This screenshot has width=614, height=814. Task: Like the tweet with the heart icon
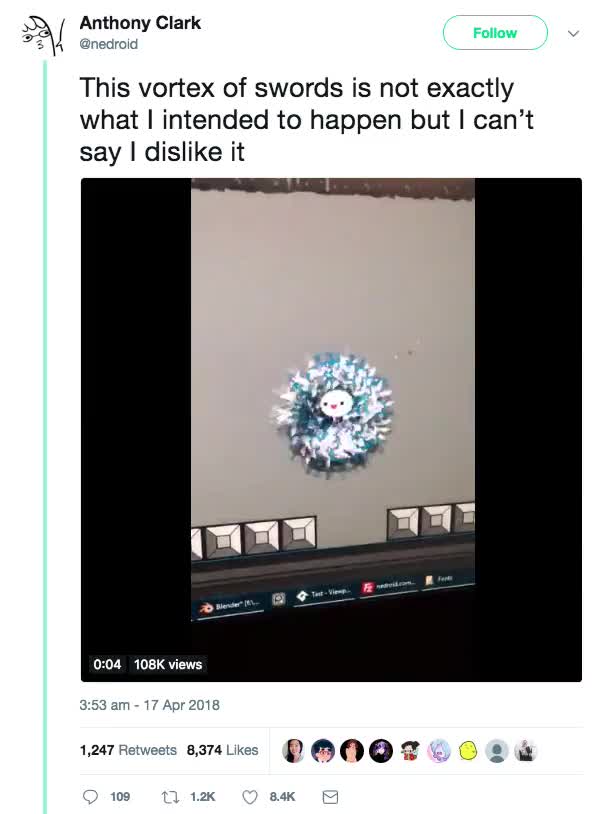[x=251, y=797]
